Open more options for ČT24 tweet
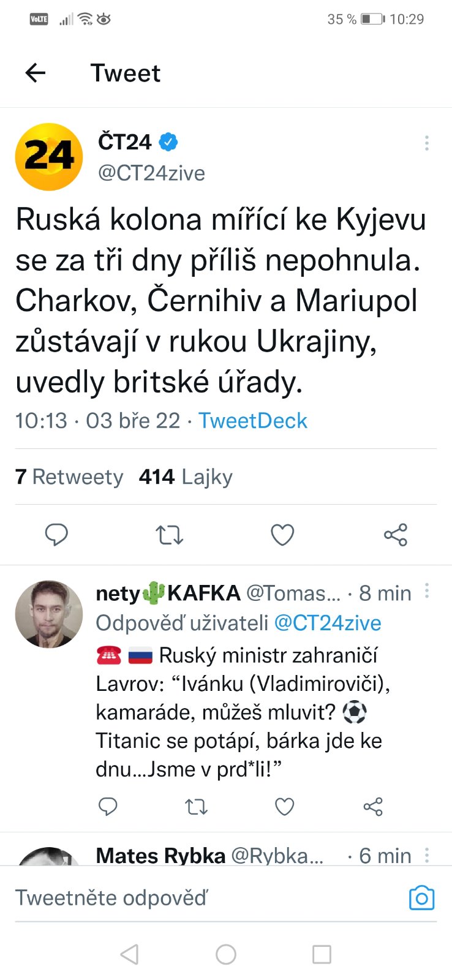The height and width of the screenshot is (980, 452). (x=426, y=143)
